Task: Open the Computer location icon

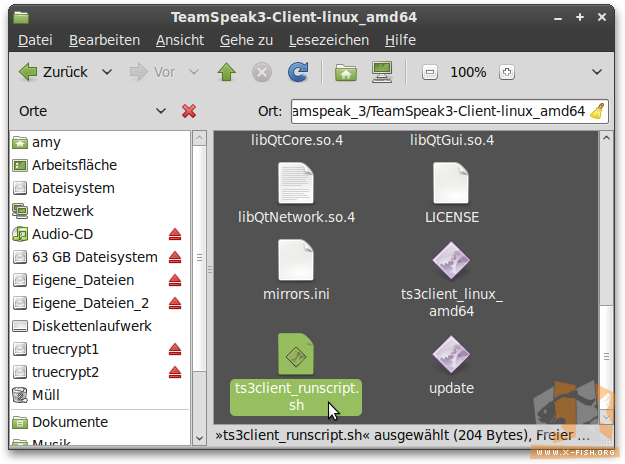Action: click(382, 72)
